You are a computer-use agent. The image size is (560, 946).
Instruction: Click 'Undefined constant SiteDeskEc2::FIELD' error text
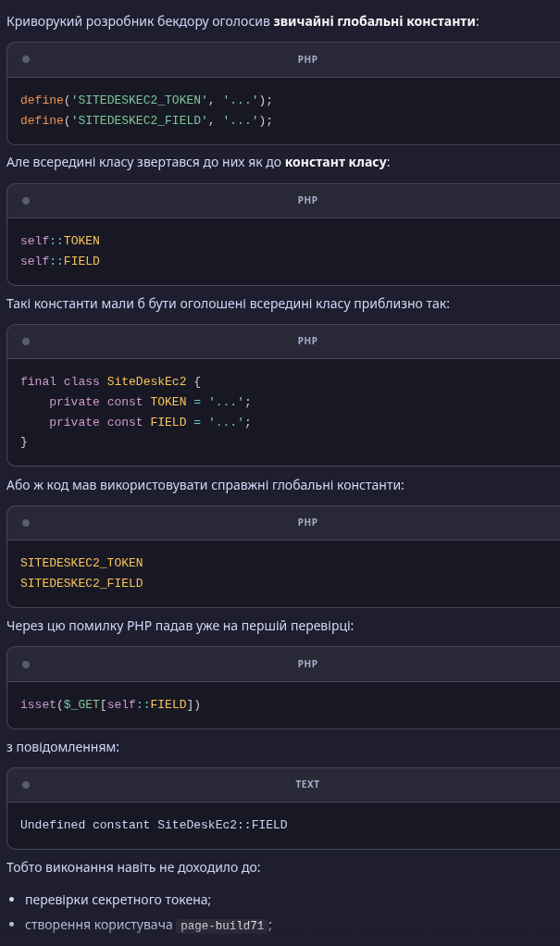154,825
